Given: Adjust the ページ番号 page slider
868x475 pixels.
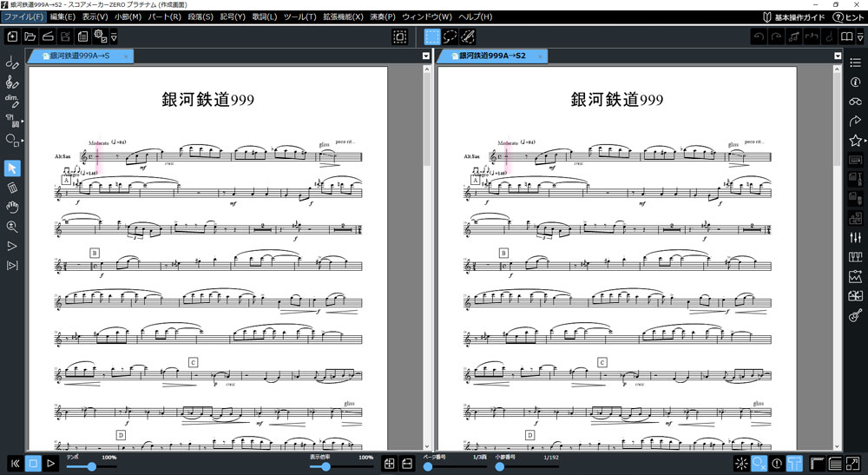Looking at the screenshot, I should point(455,466).
